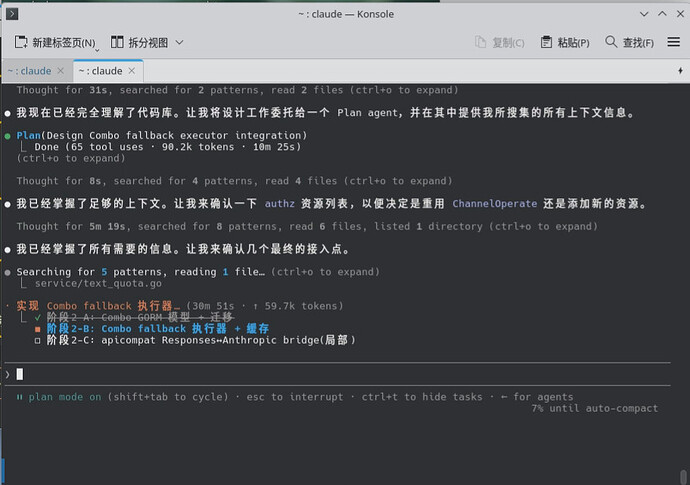Open the hamburger menu
This screenshot has height=485, width=690.
pos(673,42)
